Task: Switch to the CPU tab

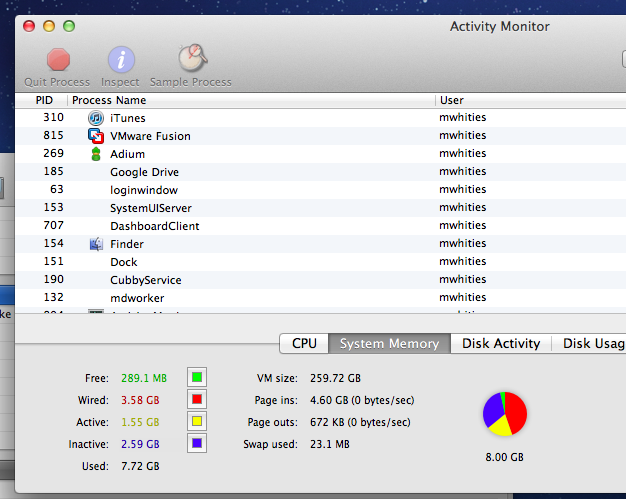Action: [304, 343]
